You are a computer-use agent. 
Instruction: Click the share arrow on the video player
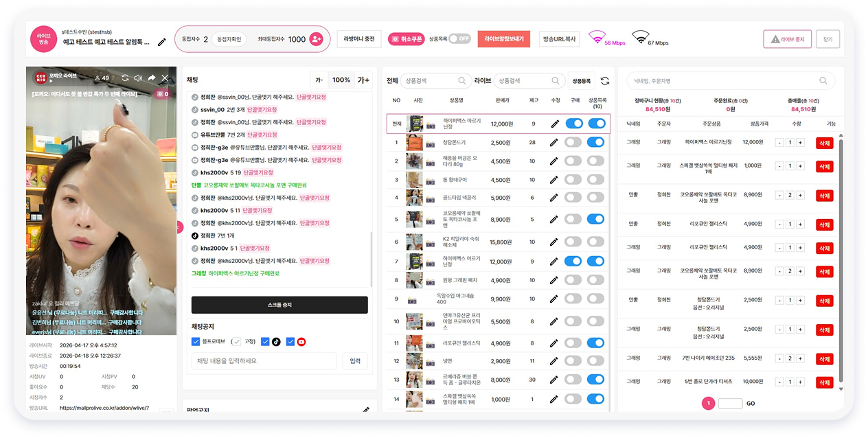click(152, 78)
